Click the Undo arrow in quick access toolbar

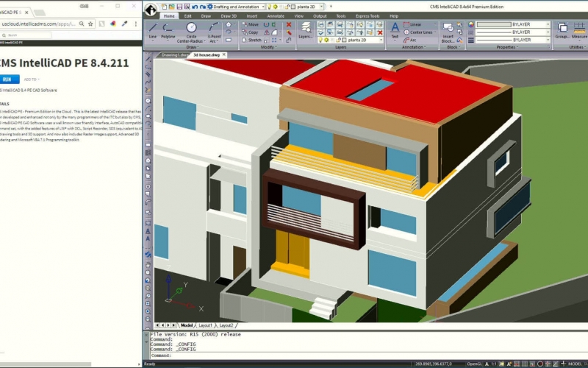[x=195, y=7]
